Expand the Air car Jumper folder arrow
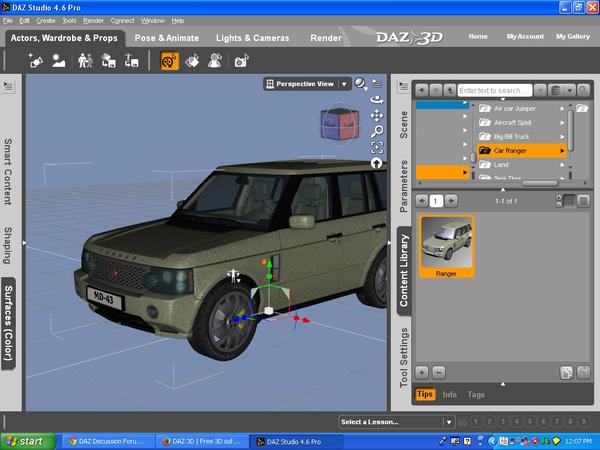Image resolution: width=600 pixels, height=450 pixels. (x=562, y=109)
